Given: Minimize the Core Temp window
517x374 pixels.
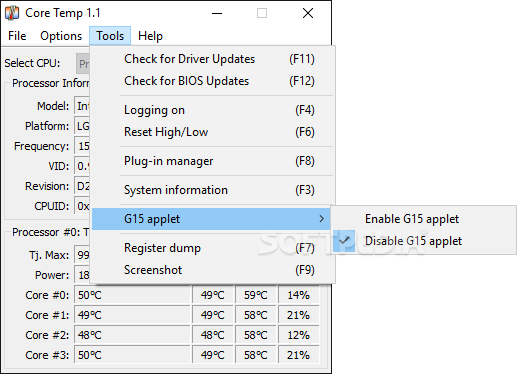Looking at the screenshot, I should click(217, 13).
